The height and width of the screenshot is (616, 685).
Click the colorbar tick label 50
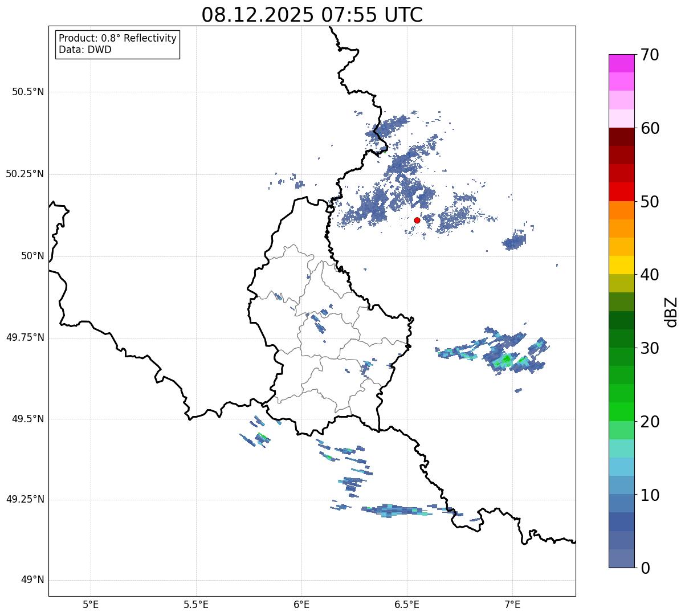650,202
